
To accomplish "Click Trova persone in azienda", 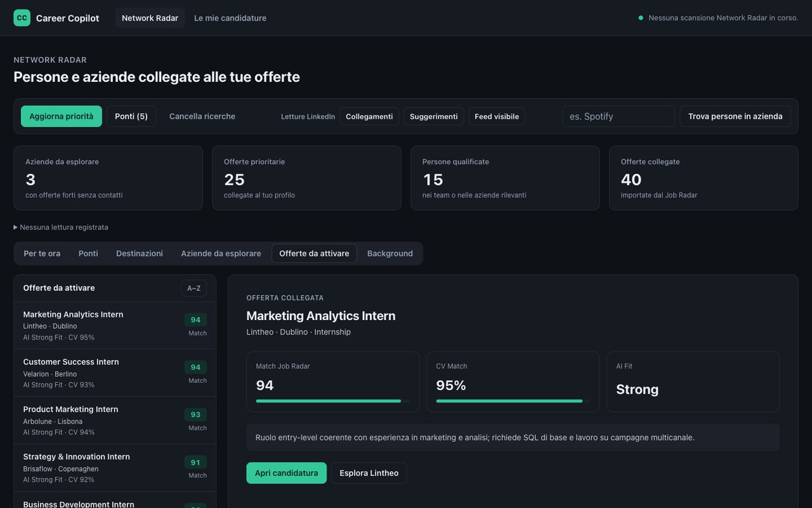I will [x=735, y=116].
